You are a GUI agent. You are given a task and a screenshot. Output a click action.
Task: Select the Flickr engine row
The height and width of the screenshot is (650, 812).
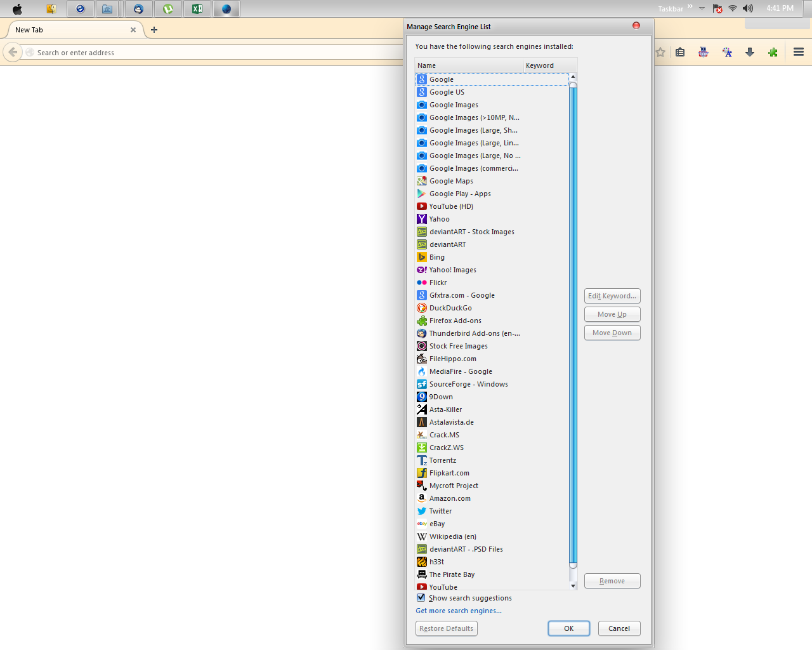(492, 282)
